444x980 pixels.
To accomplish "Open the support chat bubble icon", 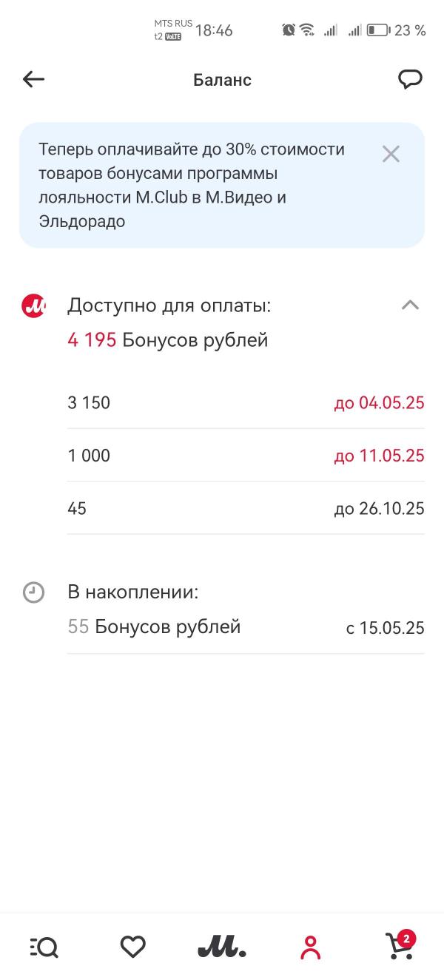I will pyautogui.click(x=410, y=79).
